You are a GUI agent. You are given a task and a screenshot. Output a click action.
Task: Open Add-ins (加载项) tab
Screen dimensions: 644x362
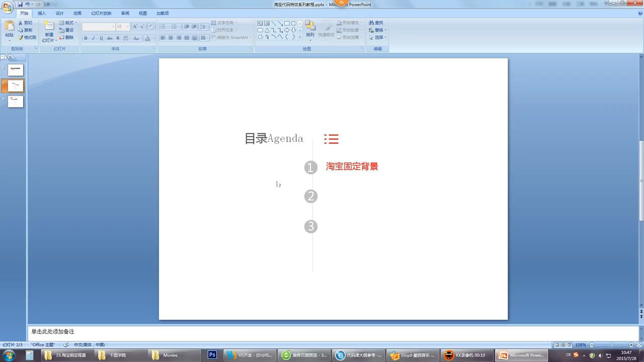(163, 13)
